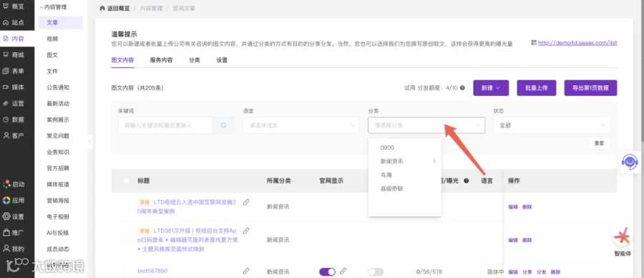Open 数据 in the main sidebar
The image size is (644, 278).
14,120
